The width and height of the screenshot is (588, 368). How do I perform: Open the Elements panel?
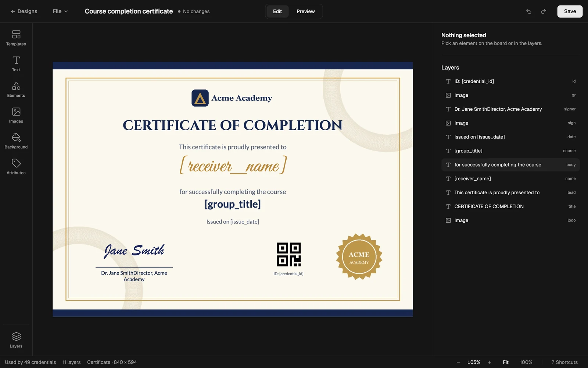point(16,90)
